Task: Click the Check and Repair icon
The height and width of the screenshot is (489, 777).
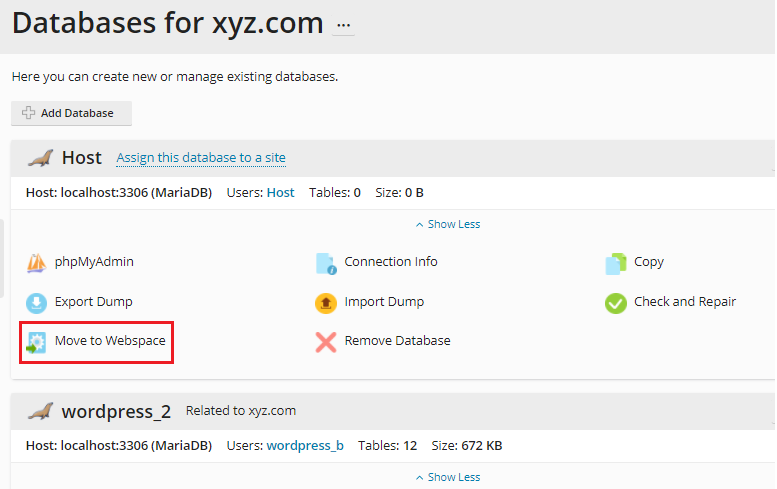Action: tap(616, 302)
